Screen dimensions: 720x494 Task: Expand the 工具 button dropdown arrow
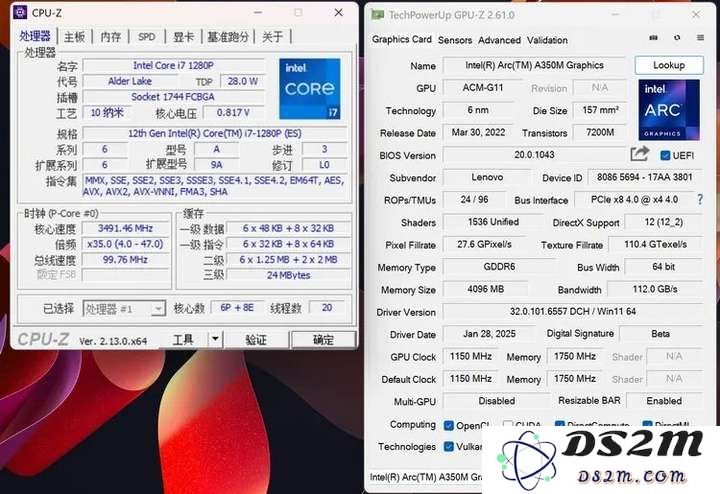215,339
